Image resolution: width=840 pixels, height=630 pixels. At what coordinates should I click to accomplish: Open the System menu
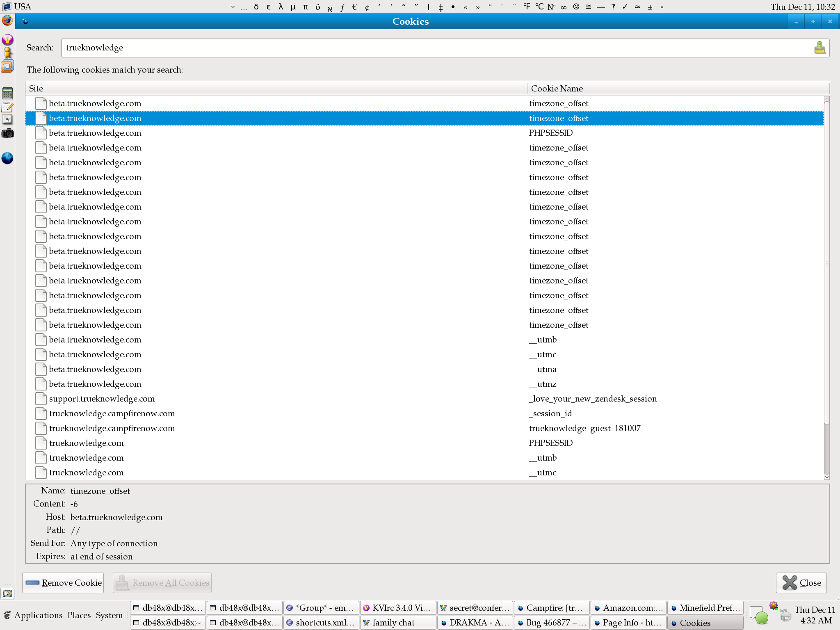pyautogui.click(x=109, y=615)
